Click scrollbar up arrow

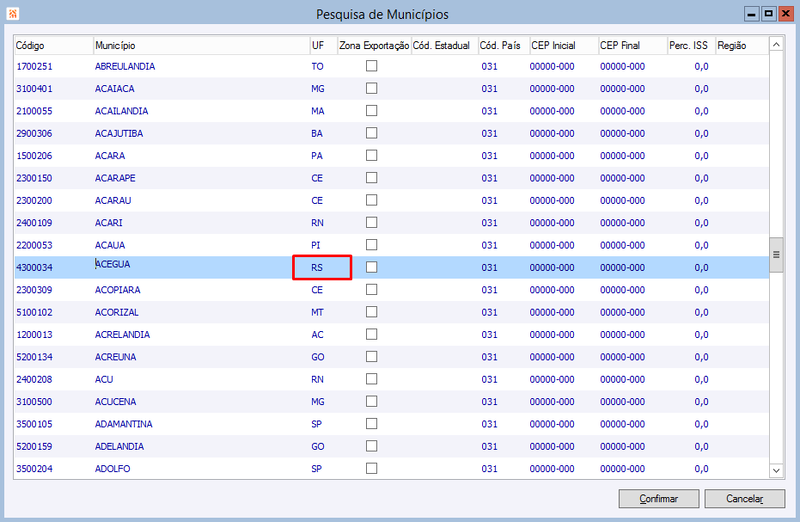[776, 45]
